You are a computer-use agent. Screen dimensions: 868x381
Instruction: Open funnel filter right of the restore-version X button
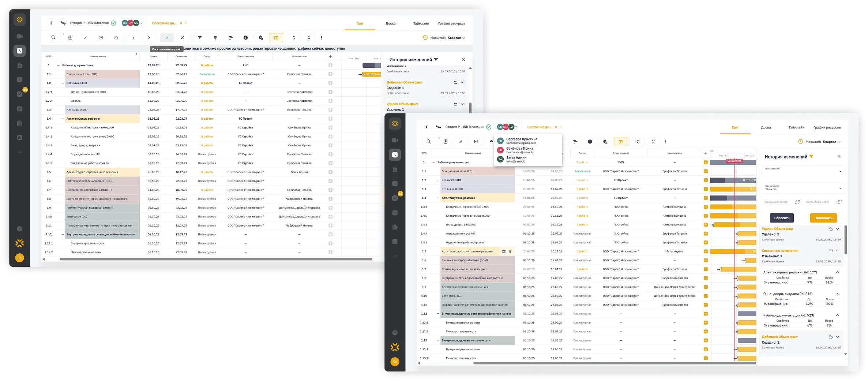pyautogui.click(x=200, y=38)
